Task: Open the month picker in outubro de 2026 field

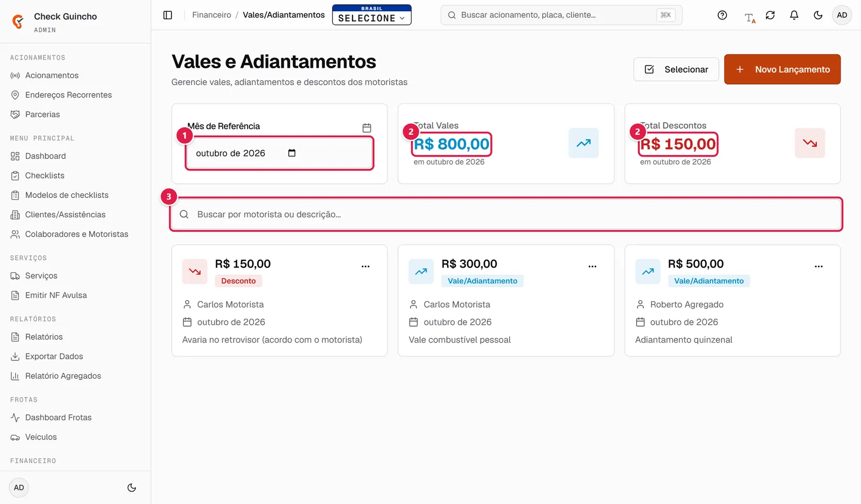Action: tap(292, 153)
